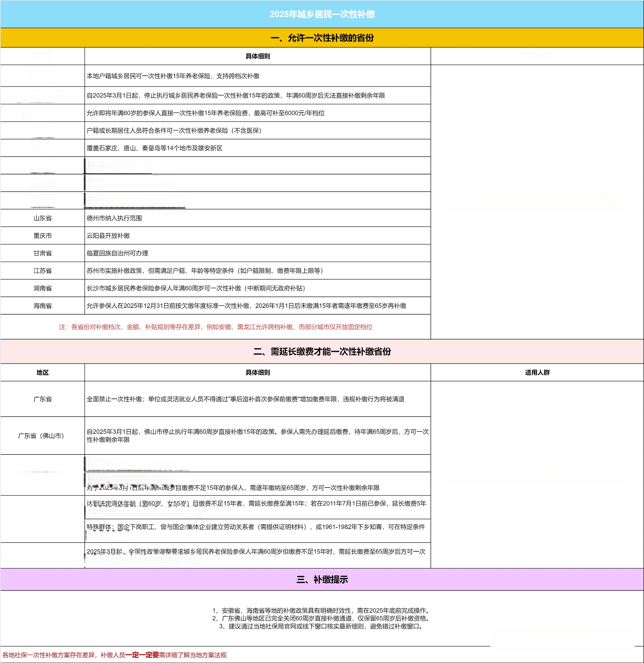This screenshot has width=644, height=663.
Task: Click the red note starting with 注：各省份
Action: [216, 327]
